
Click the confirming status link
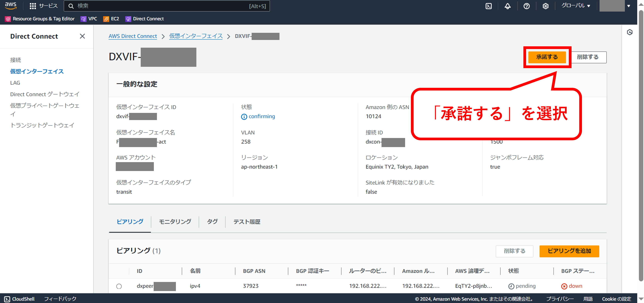coord(262,117)
